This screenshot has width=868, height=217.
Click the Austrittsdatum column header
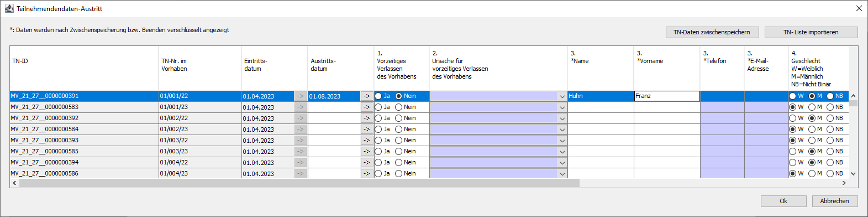(341, 68)
